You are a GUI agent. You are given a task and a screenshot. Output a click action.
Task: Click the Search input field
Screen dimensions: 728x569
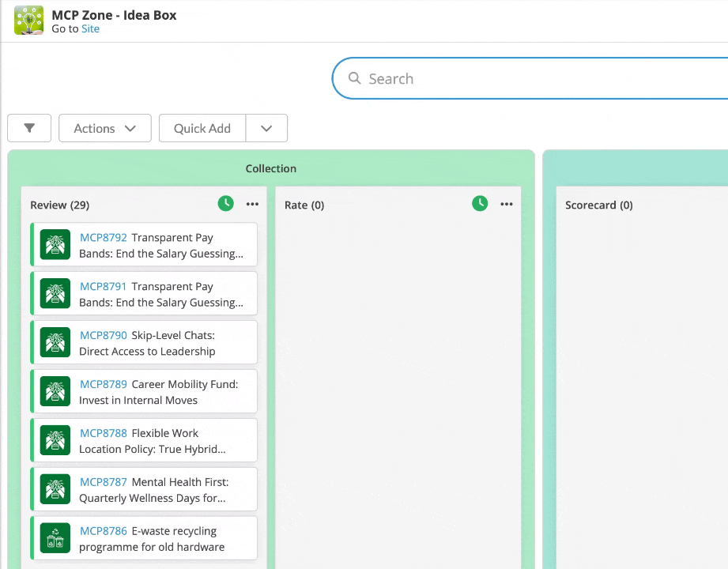tap(530, 78)
